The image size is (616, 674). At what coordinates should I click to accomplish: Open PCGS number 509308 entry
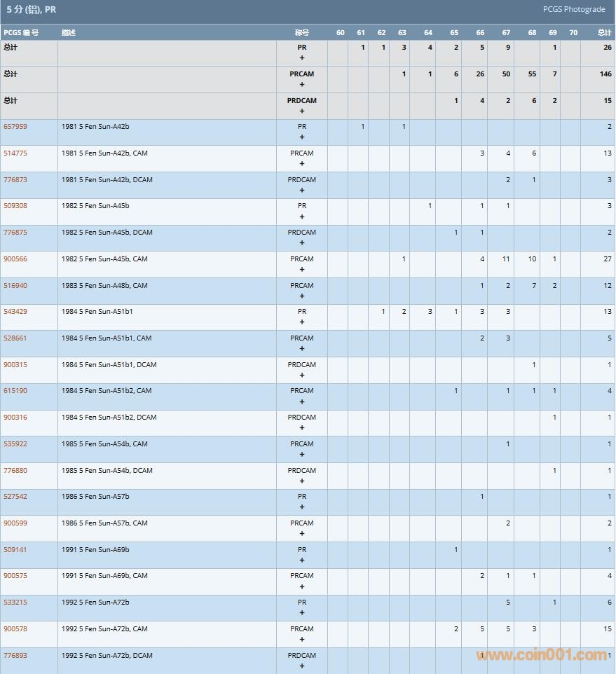pos(15,206)
